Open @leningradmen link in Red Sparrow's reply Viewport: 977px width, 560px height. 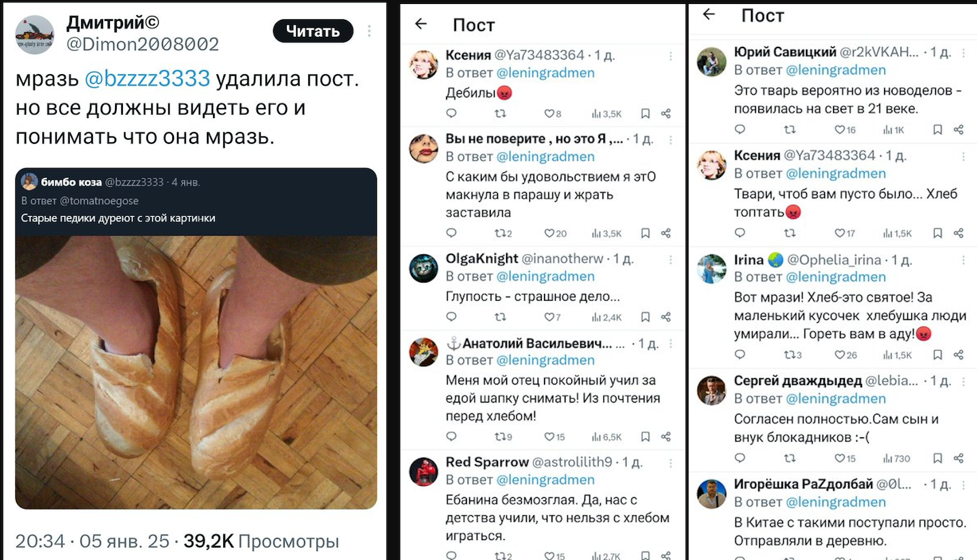pyautogui.click(x=545, y=480)
